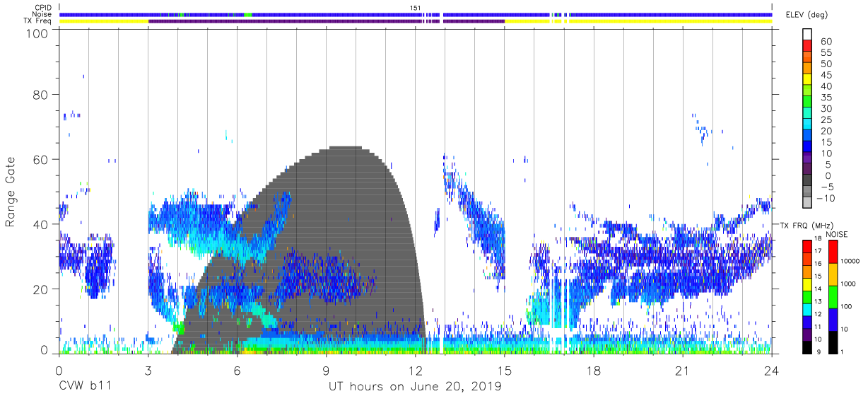This screenshot has width=868, height=401.
Task: Click the Range Gate tick label '40'
Action: click(41, 224)
